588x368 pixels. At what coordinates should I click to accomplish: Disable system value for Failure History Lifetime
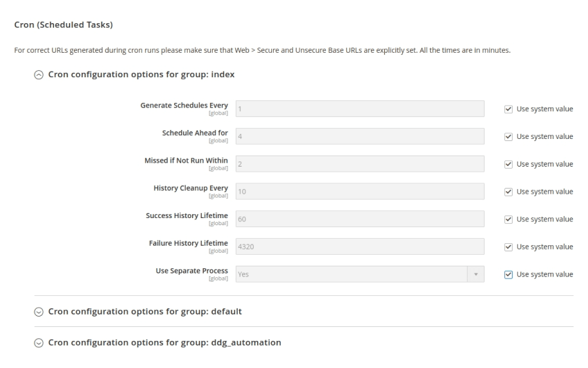510,247
